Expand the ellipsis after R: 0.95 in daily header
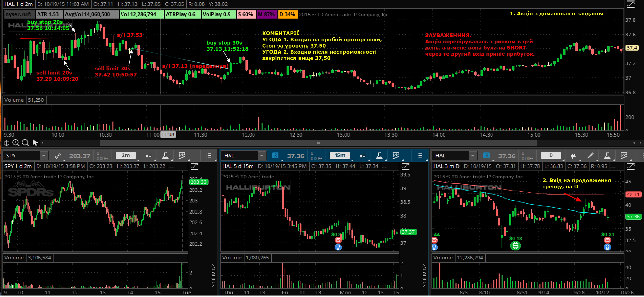The width and height of the screenshot is (644, 297). click(x=613, y=167)
